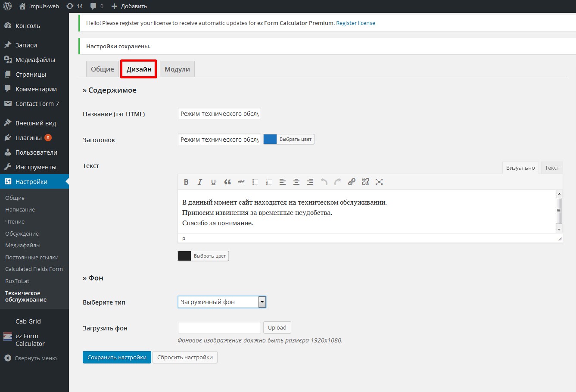Open Calculated Fields Form submenu item
Image resolution: width=576 pixels, height=392 pixels.
click(34, 269)
